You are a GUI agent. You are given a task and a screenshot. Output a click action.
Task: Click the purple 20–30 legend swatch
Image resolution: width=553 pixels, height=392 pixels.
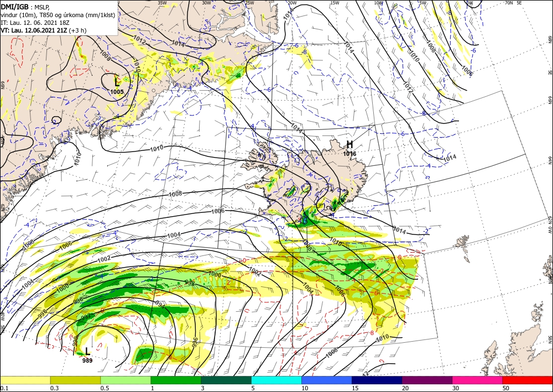[427, 380]
